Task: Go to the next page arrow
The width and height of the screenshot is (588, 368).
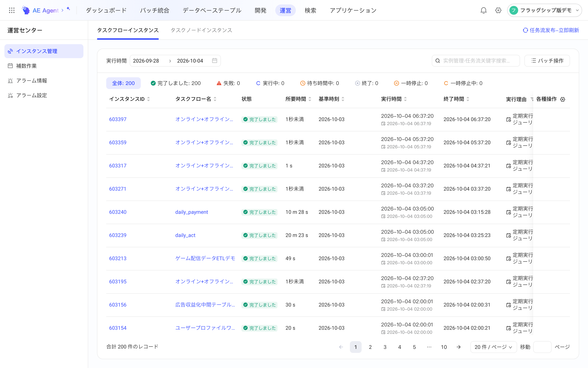Action: pyautogui.click(x=458, y=347)
